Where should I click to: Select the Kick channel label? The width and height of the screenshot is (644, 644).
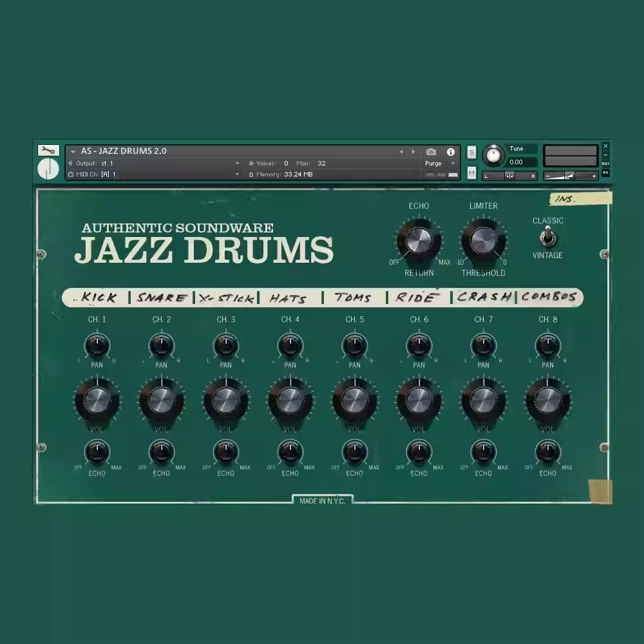[x=98, y=298]
